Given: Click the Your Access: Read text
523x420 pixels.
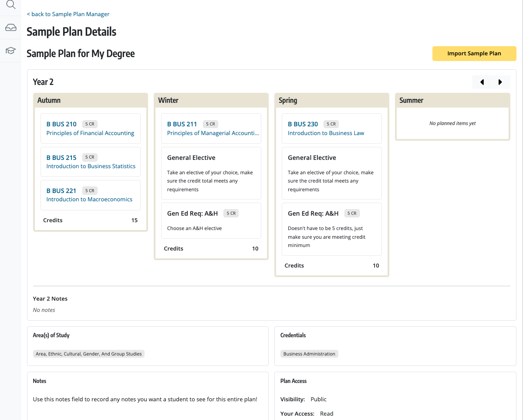Looking at the screenshot, I should click(x=307, y=414).
